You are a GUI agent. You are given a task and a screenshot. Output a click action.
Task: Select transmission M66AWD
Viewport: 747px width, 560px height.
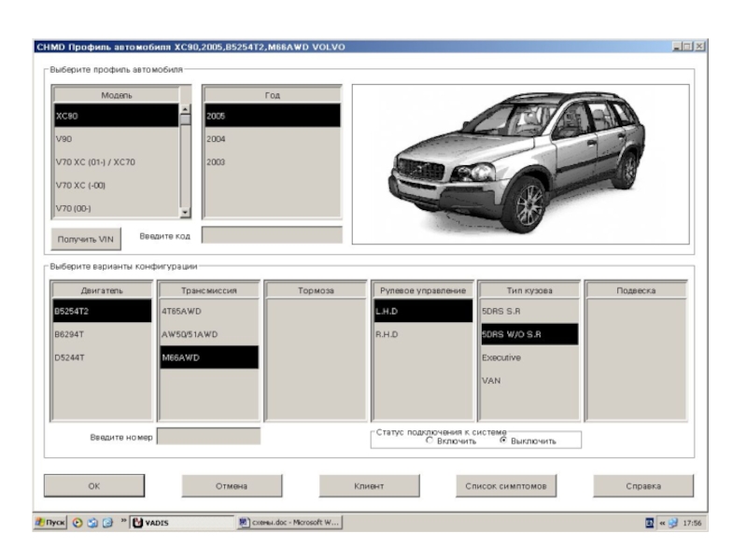[x=209, y=357]
